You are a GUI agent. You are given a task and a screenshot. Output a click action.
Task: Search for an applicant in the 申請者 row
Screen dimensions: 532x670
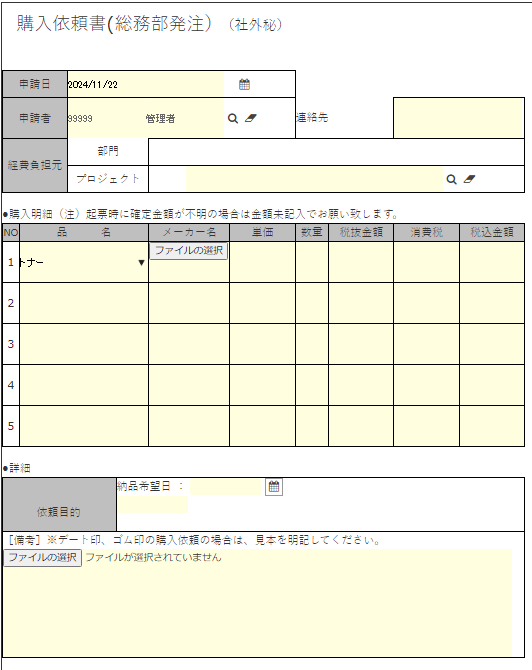click(233, 118)
